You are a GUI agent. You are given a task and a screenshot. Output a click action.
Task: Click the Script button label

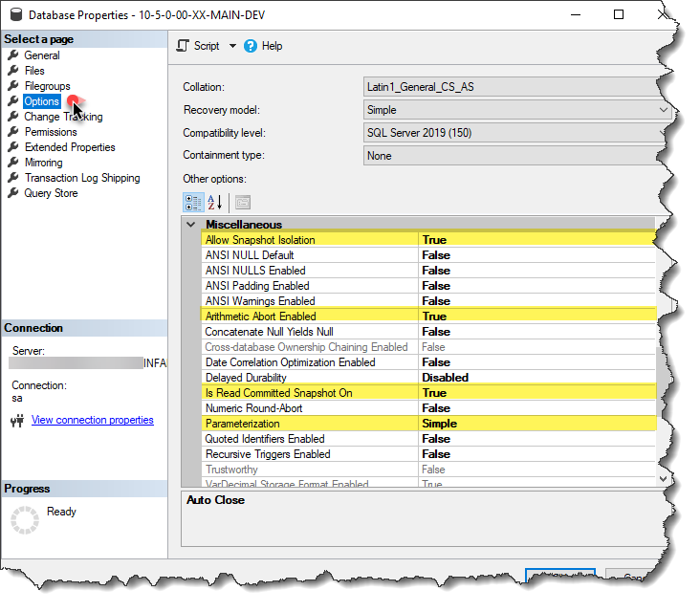point(207,46)
